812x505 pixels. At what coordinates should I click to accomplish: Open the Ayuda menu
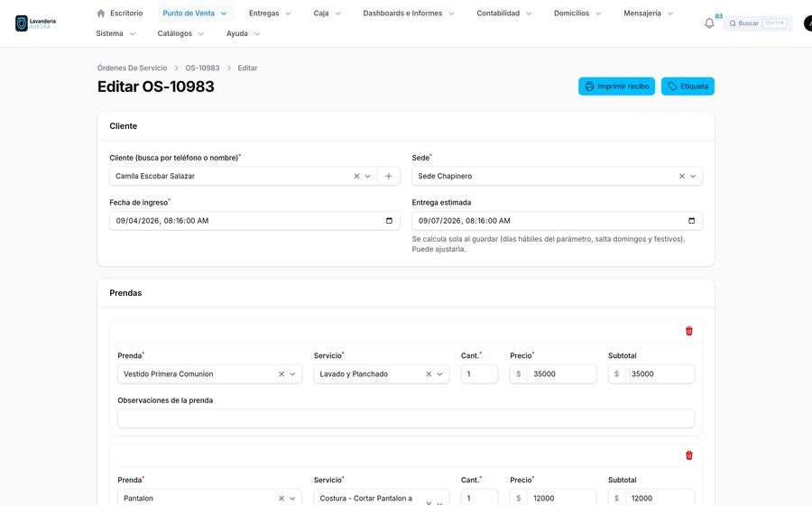coord(243,33)
